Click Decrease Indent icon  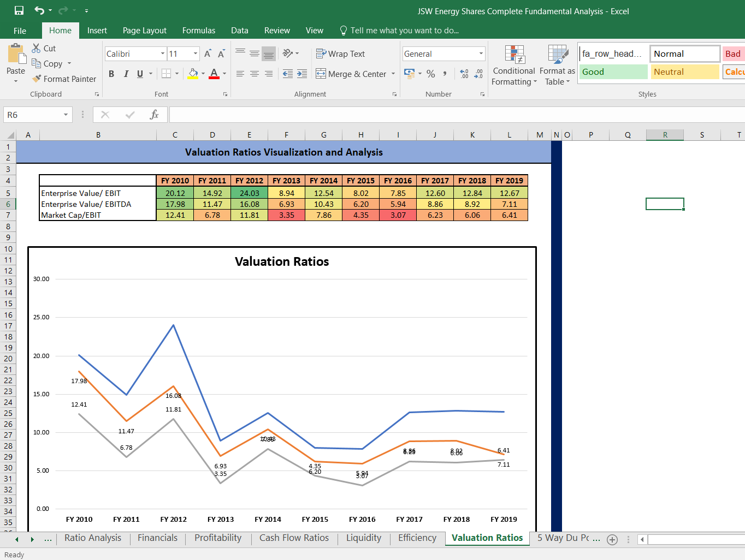(288, 74)
